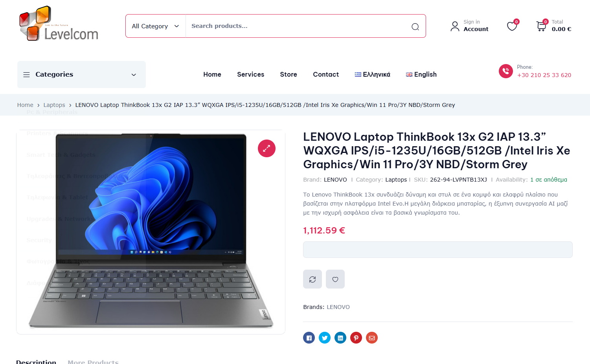Viewport: 590px width, 364px height.
Task: Share product on LinkedIn
Action: coord(340,338)
